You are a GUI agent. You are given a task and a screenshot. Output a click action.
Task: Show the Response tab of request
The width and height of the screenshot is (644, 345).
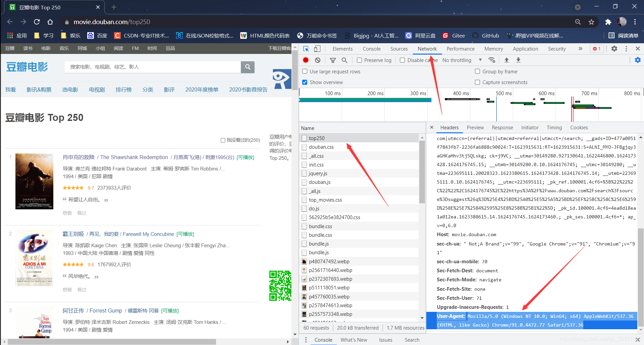[502, 127]
